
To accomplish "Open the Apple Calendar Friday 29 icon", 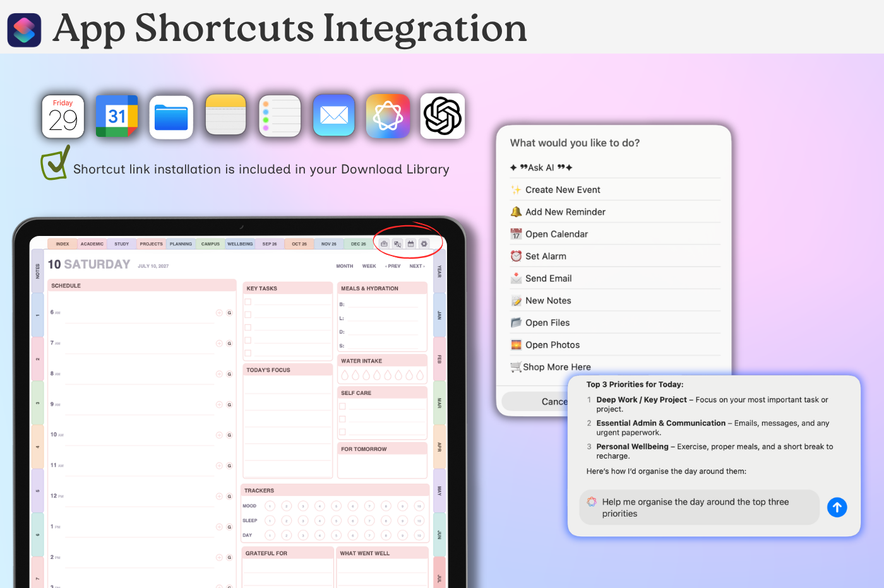I will click(x=63, y=117).
